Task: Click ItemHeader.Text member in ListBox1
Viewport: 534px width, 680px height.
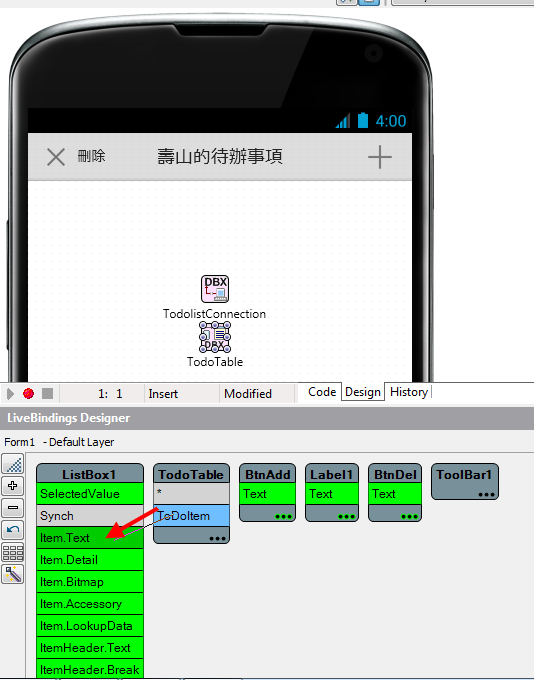Action: pyautogui.click(x=90, y=648)
